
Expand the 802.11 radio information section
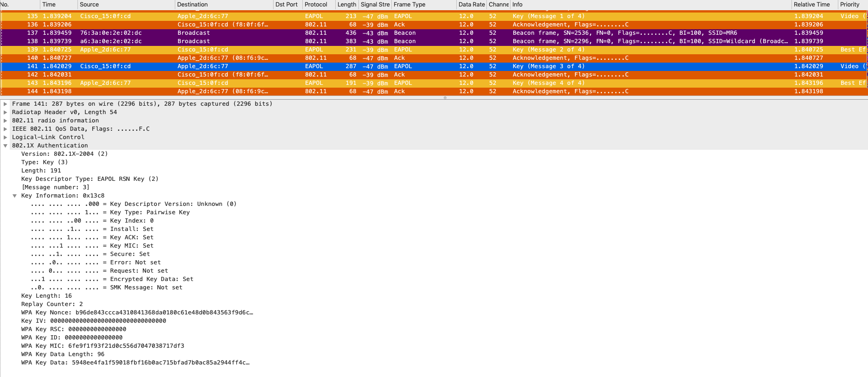(6, 121)
